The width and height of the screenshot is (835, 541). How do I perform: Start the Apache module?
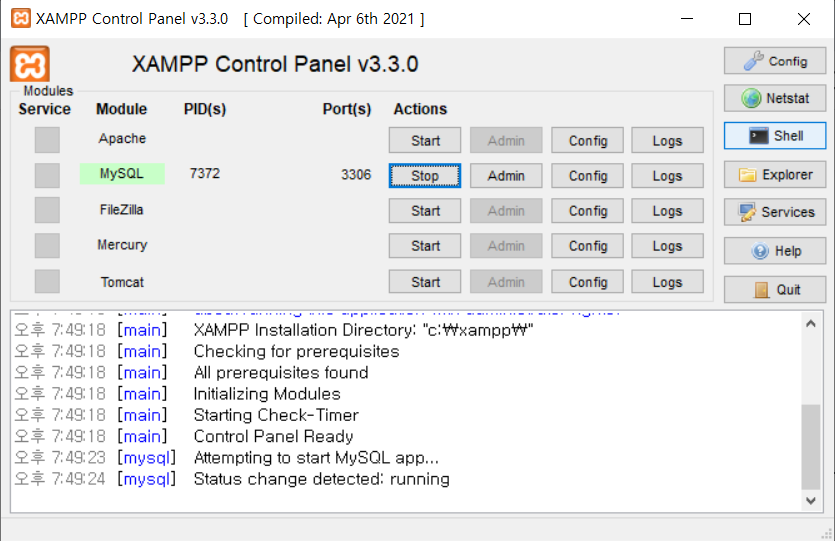coord(425,141)
